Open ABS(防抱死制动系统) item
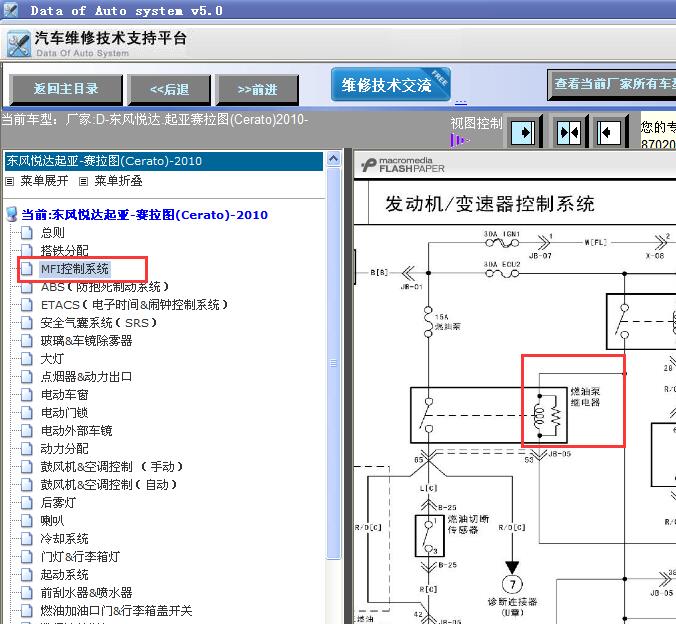Screen dimensions: 676x624 (104, 287)
